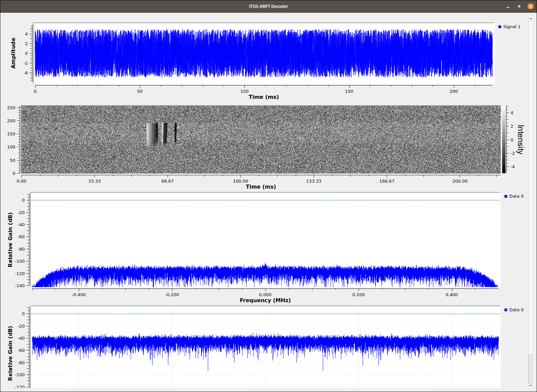Toggle Data 0 legend in bottom spectrum plot
Viewport: 537px width, 392px height.
tap(514, 310)
